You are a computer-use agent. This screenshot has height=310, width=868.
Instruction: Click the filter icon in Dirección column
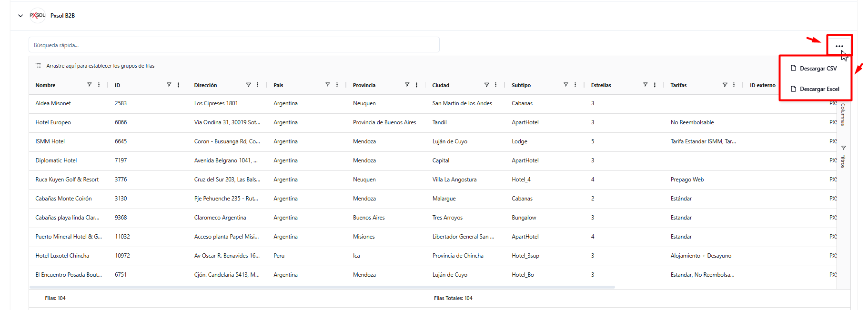pos(248,85)
